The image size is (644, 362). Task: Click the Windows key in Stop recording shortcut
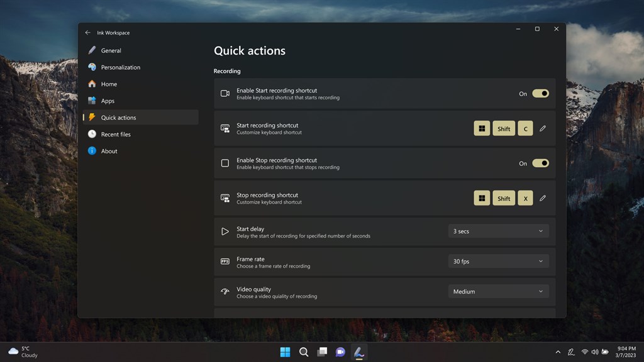pos(482,198)
